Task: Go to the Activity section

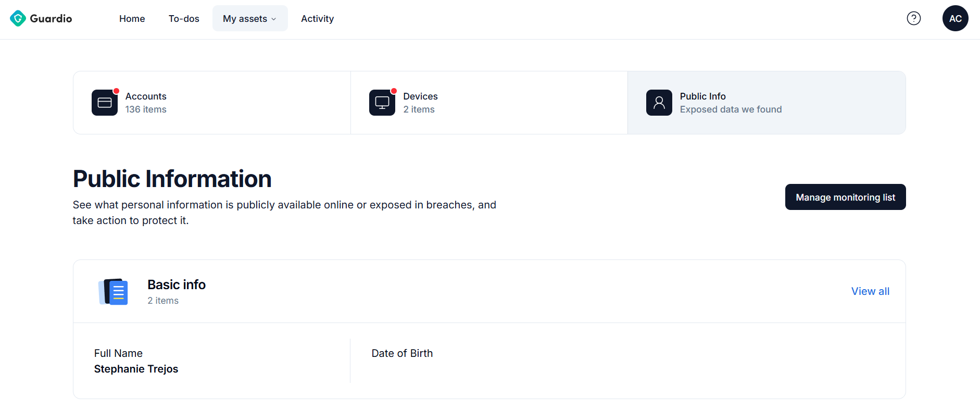Action: click(x=317, y=18)
